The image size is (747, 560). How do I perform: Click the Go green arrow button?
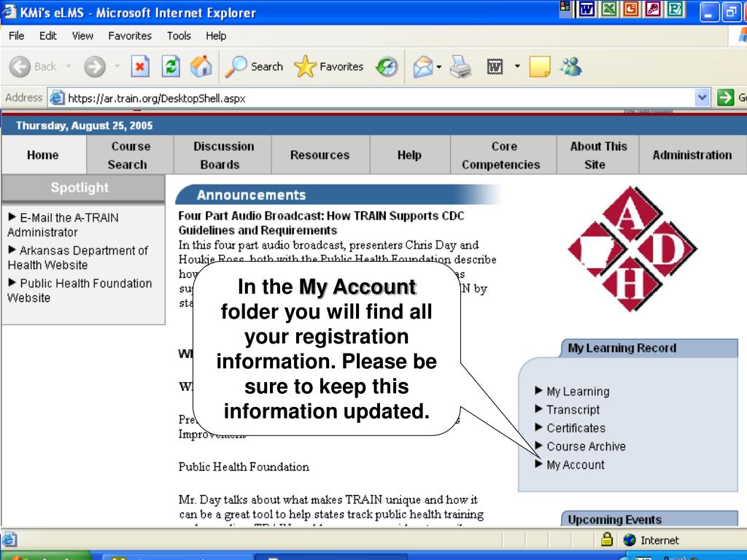pyautogui.click(x=725, y=98)
